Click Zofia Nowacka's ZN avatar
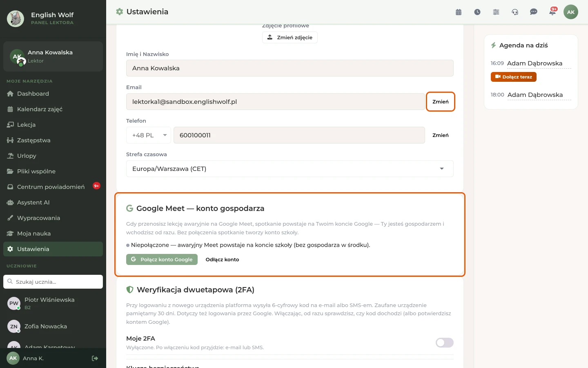The image size is (588, 368). click(x=14, y=326)
